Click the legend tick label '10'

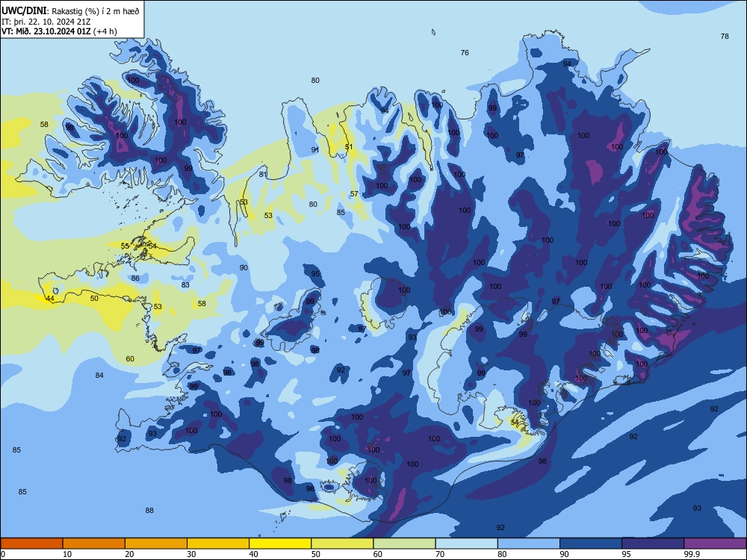[x=67, y=554]
